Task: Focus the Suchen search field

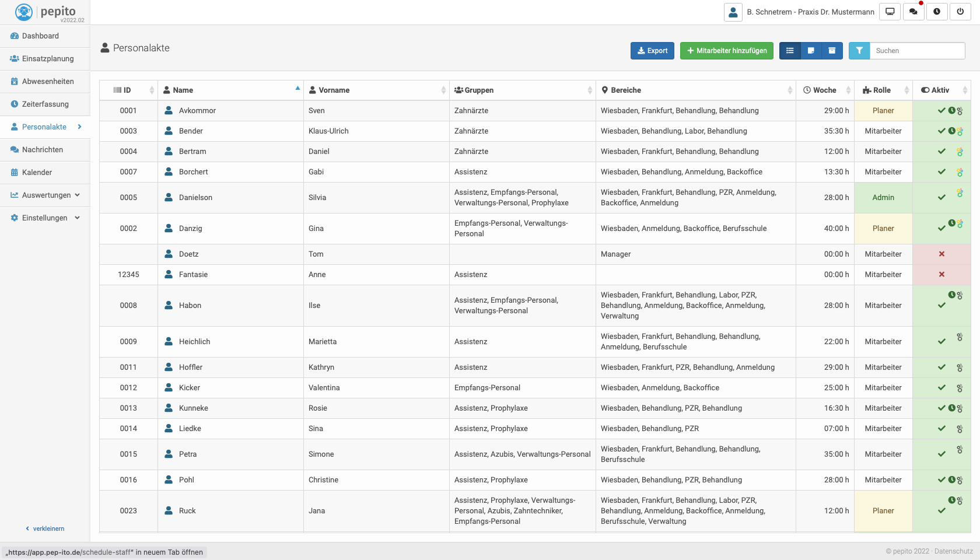Action: (x=917, y=51)
